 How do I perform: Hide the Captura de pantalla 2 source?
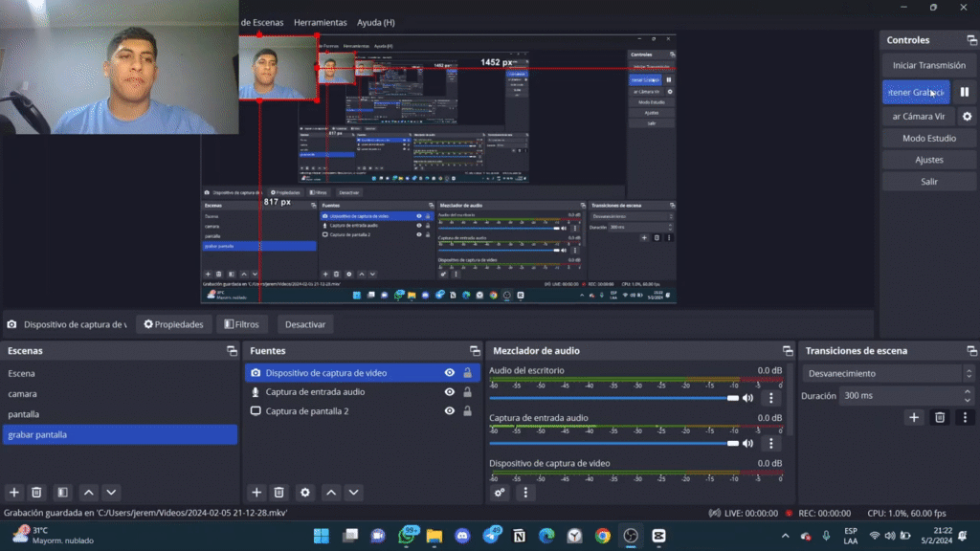point(449,411)
